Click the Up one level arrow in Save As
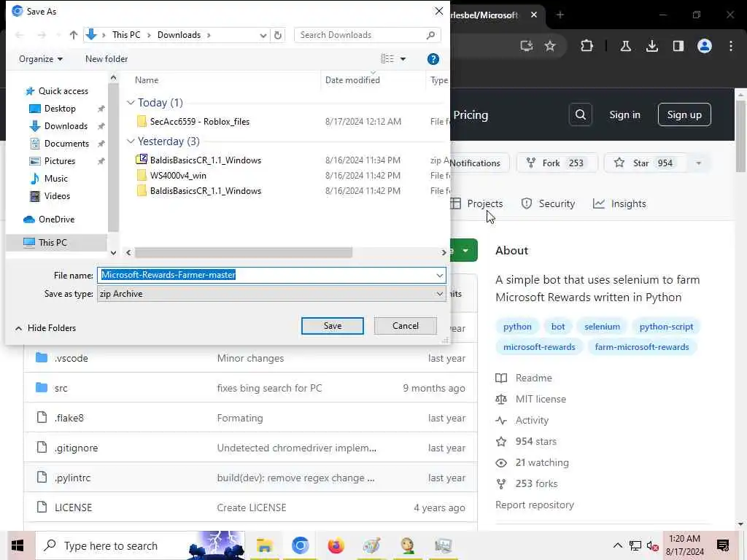 pyautogui.click(x=74, y=35)
